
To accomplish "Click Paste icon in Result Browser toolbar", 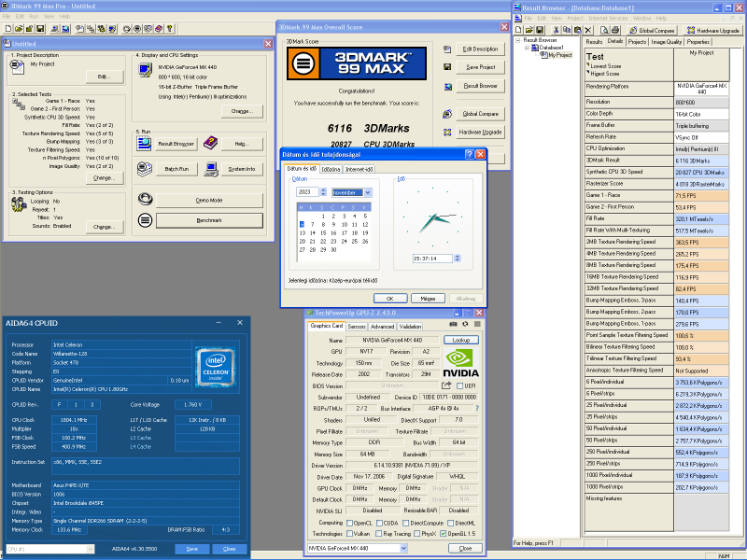I will [x=577, y=30].
